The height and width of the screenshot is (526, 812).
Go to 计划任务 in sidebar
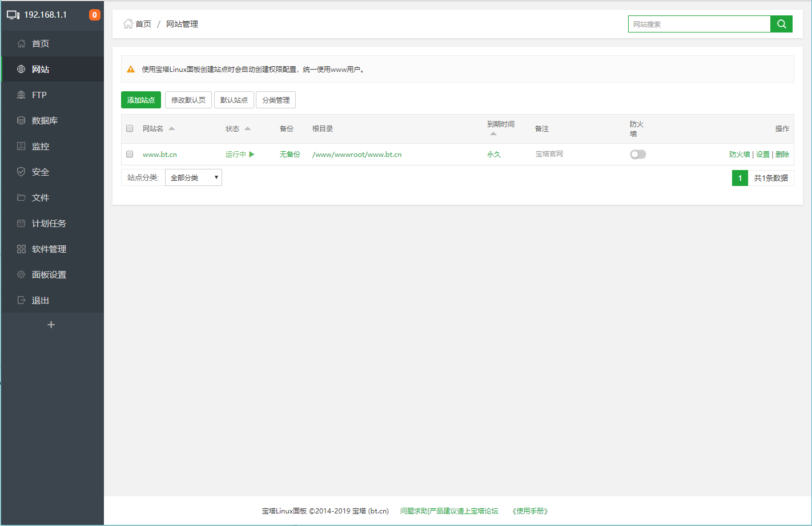[x=49, y=223]
